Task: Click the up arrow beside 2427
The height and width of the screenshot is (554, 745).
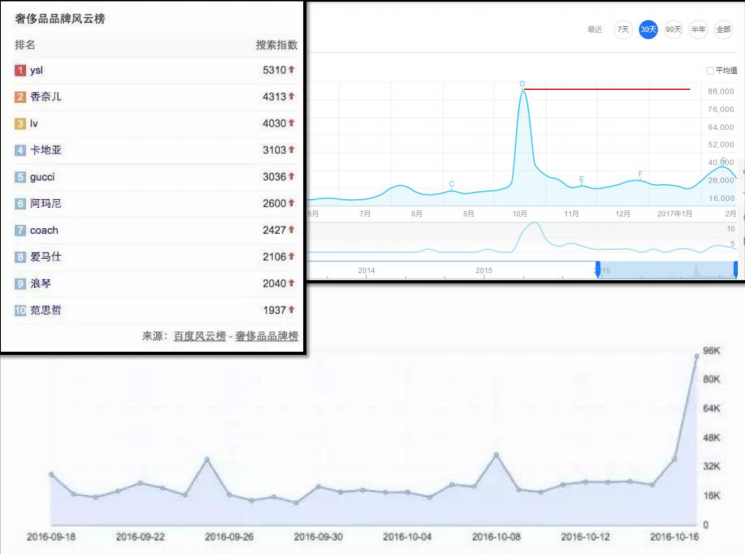Action: pyautogui.click(x=292, y=229)
